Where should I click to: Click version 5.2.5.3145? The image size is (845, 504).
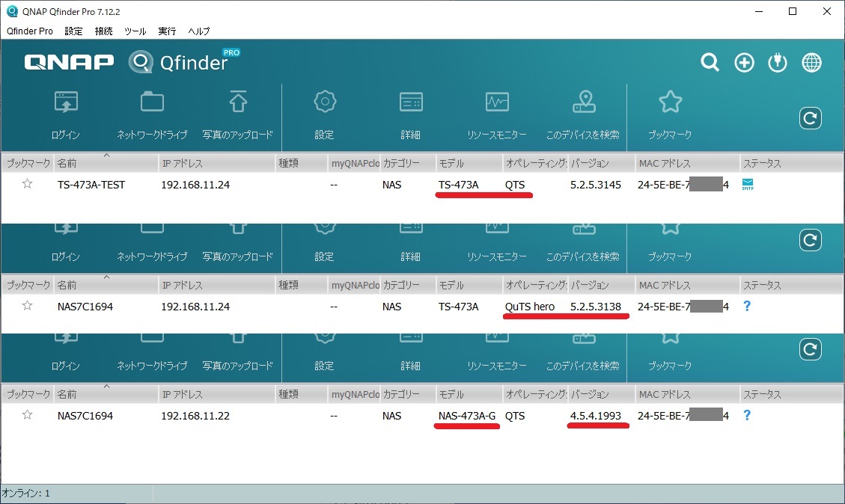click(596, 185)
